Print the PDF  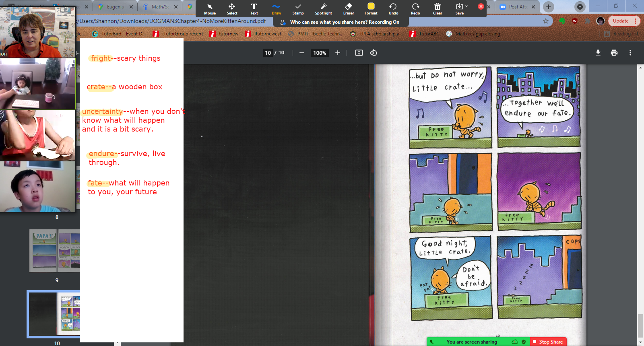(614, 53)
